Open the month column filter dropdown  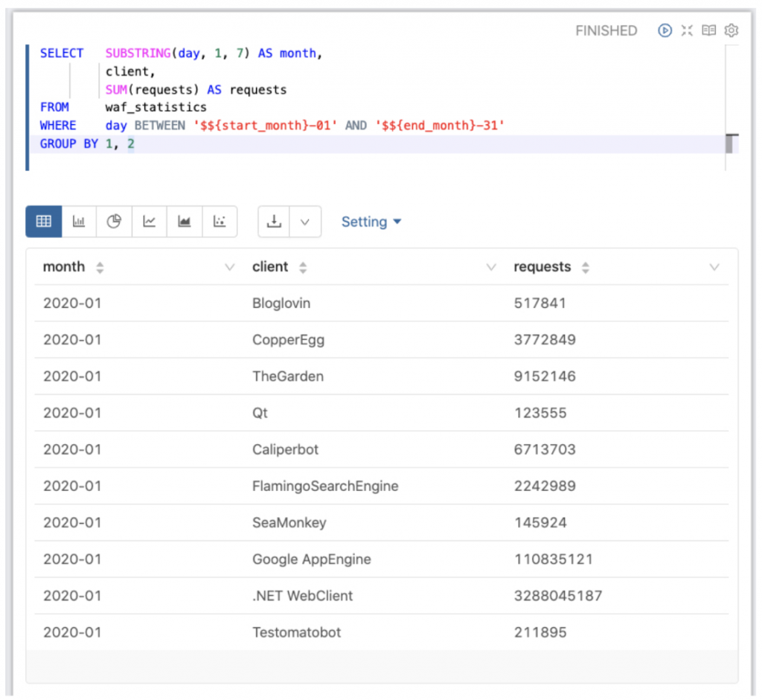pyautogui.click(x=228, y=266)
